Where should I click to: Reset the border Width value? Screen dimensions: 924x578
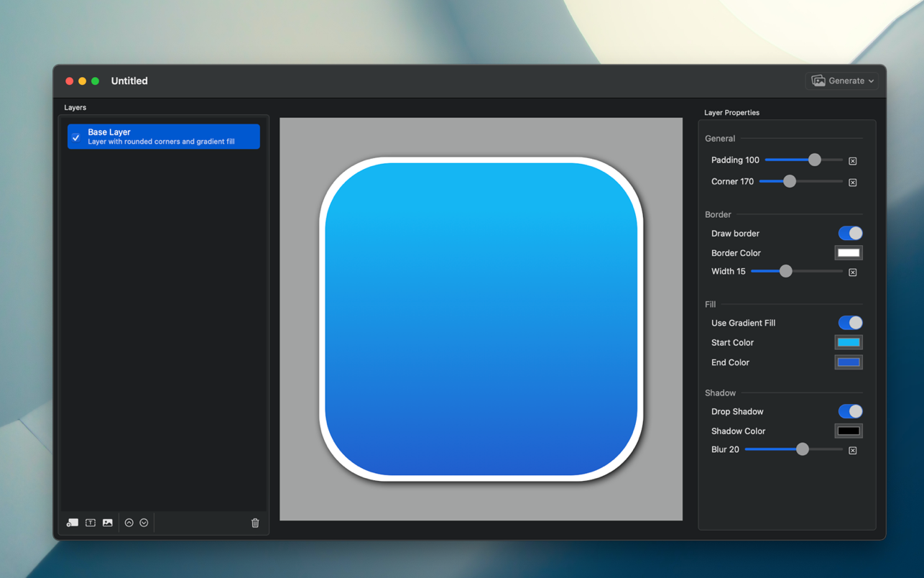coord(852,272)
